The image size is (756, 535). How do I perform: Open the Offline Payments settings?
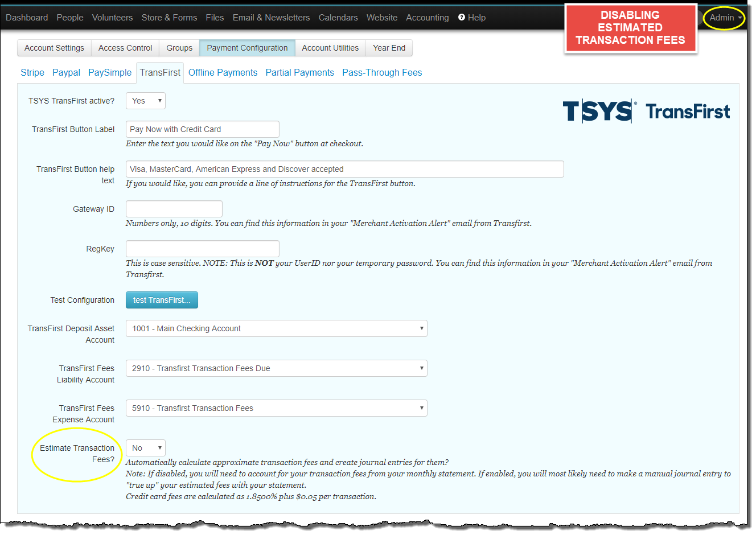(223, 72)
